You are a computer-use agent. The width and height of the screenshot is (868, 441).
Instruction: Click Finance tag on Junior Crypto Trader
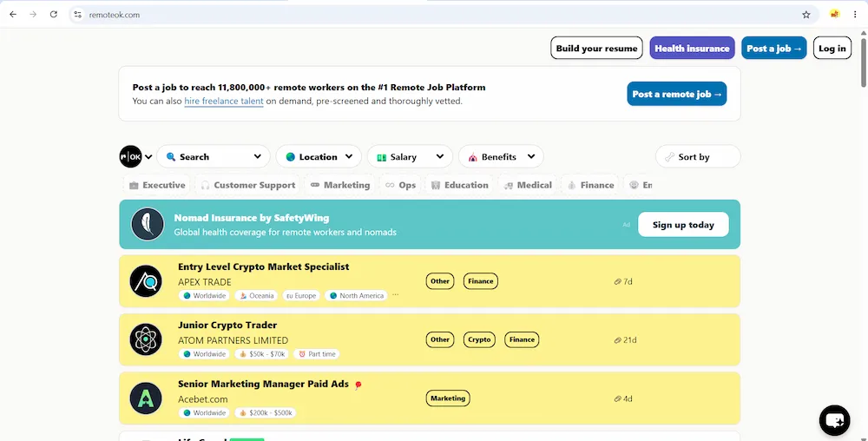pos(522,339)
